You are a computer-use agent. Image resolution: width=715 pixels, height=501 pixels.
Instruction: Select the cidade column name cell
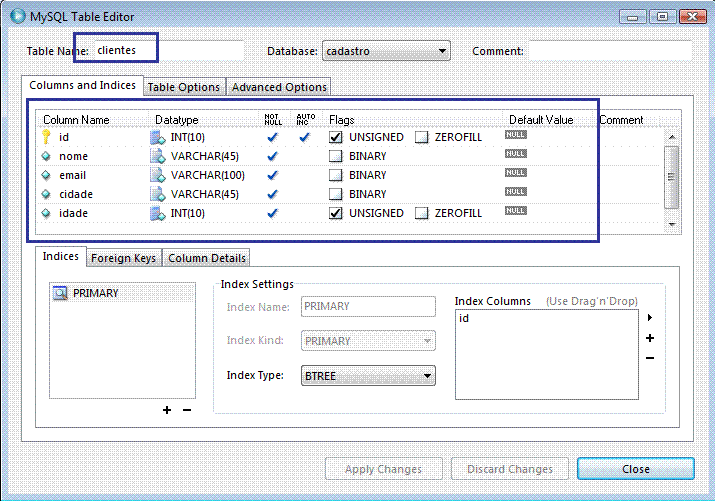click(x=76, y=195)
